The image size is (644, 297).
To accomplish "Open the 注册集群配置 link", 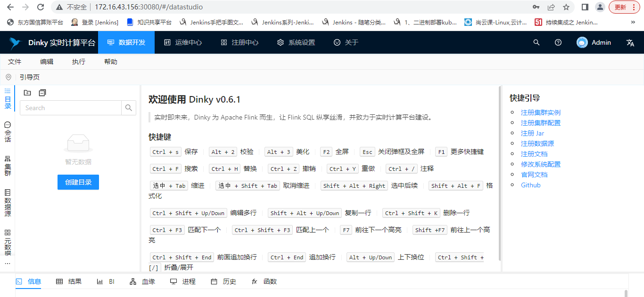I will 541,123.
